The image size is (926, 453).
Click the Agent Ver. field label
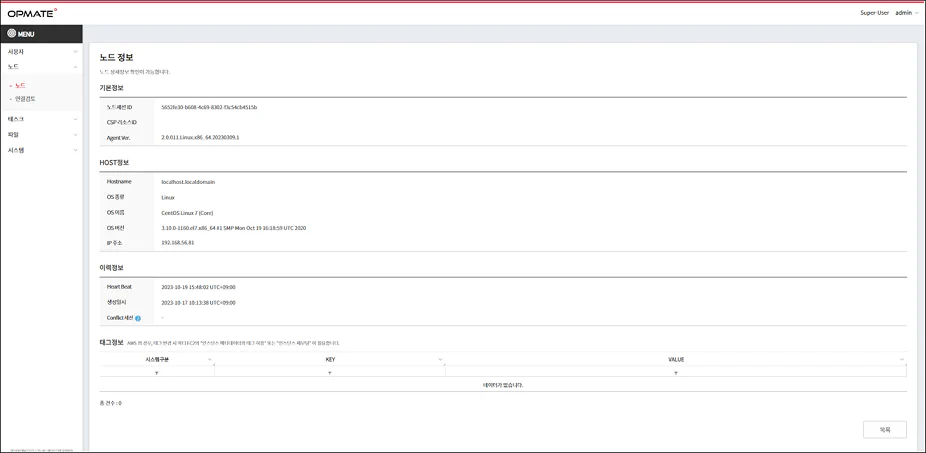(x=119, y=137)
